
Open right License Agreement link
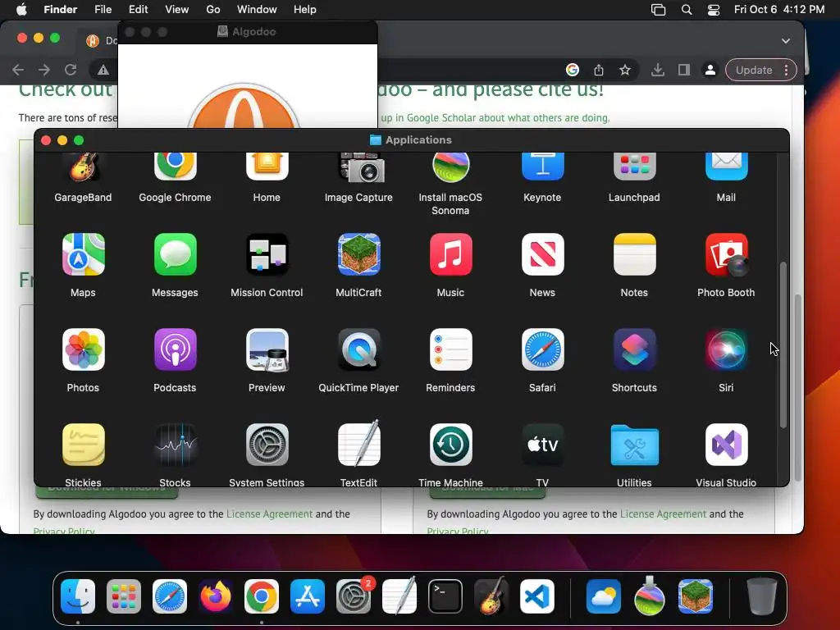[663, 514]
